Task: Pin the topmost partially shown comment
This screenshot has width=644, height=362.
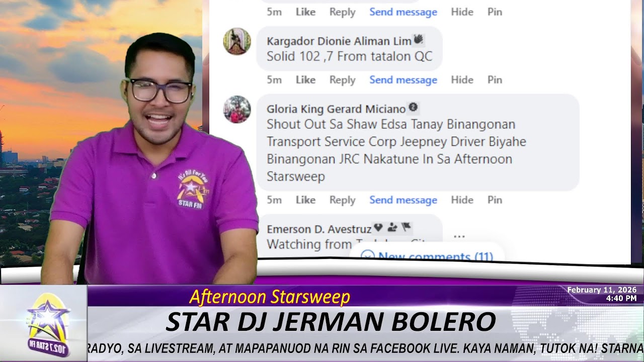Action: click(x=495, y=12)
